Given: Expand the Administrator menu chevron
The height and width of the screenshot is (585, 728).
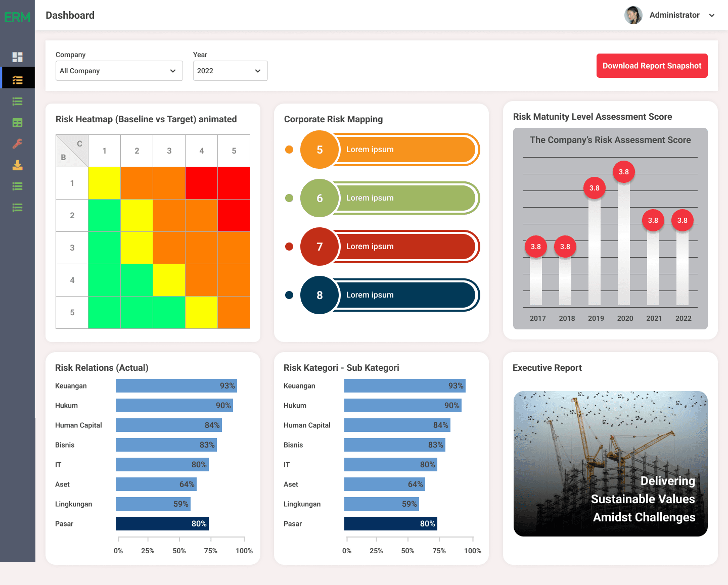Looking at the screenshot, I should click(712, 15).
